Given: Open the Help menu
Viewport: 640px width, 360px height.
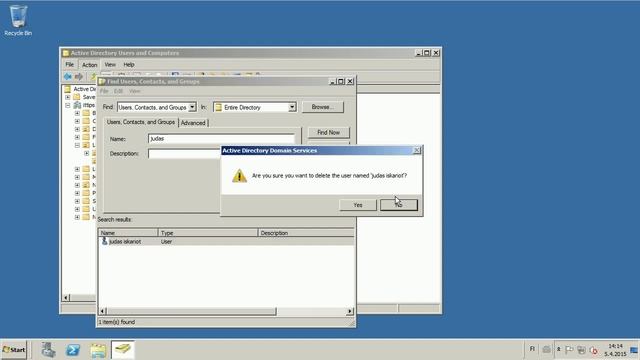Looking at the screenshot, I should pos(129,64).
